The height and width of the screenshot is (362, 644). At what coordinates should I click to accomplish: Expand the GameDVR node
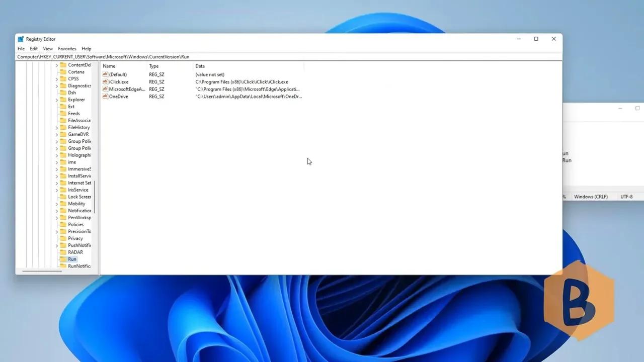point(56,134)
